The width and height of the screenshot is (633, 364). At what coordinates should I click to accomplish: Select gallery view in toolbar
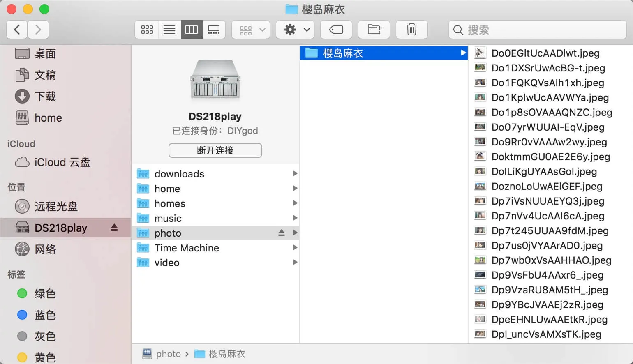pyautogui.click(x=214, y=30)
